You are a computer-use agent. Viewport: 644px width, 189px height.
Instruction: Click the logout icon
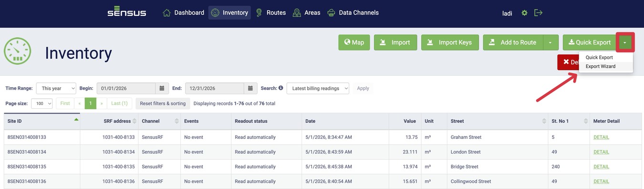click(x=539, y=13)
